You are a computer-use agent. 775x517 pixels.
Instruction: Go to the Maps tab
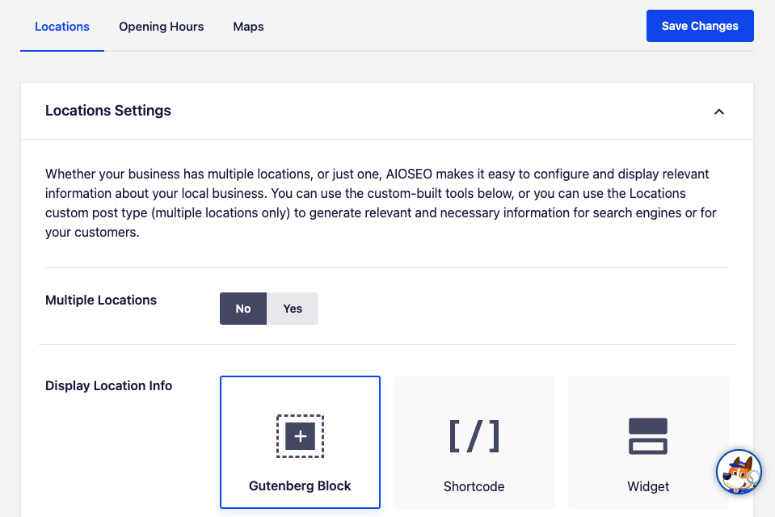point(248,27)
